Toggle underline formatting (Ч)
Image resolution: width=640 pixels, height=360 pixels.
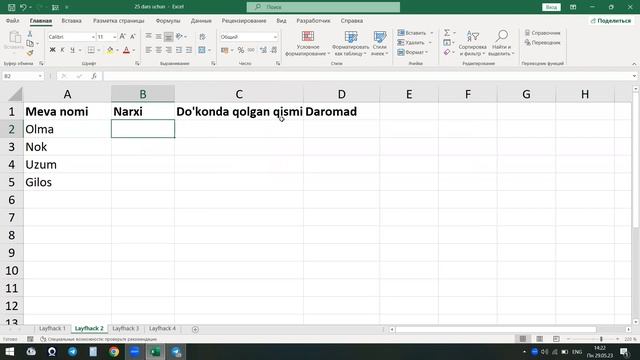tap(72, 50)
